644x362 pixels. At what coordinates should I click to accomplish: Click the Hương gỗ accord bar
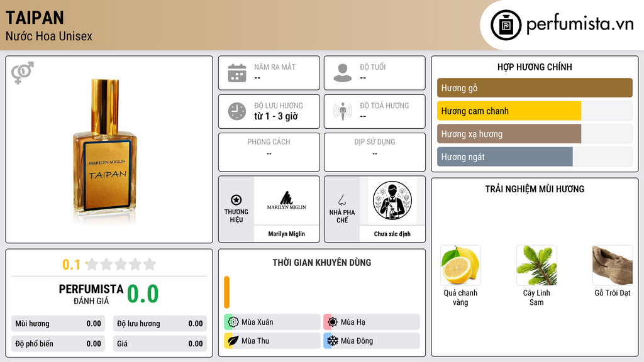tap(535, 88)
